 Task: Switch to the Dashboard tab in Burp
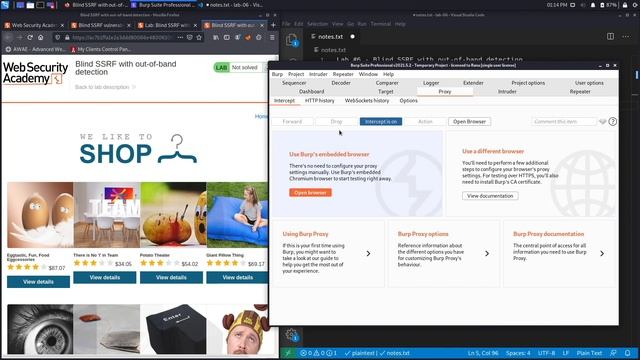[311, 92]
